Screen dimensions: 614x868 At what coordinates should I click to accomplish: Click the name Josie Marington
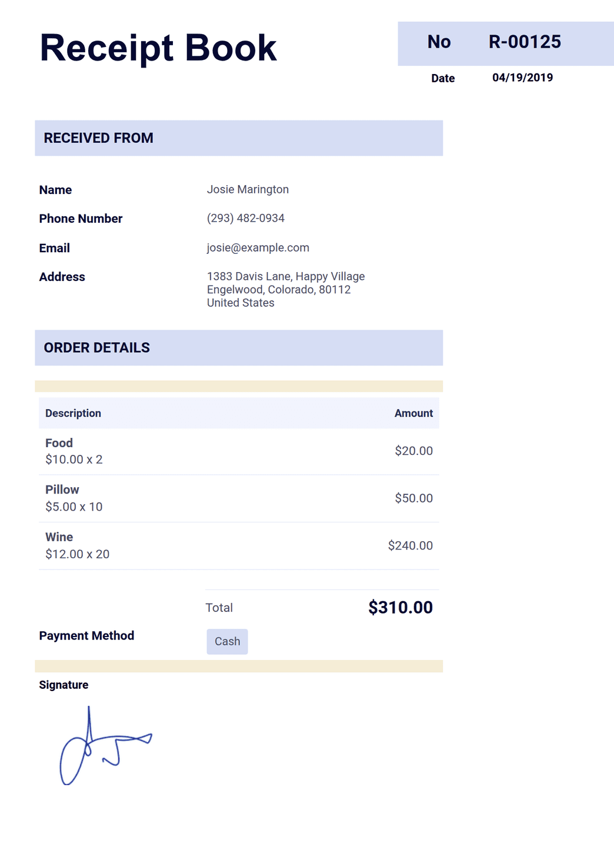[x=248, y=189]
